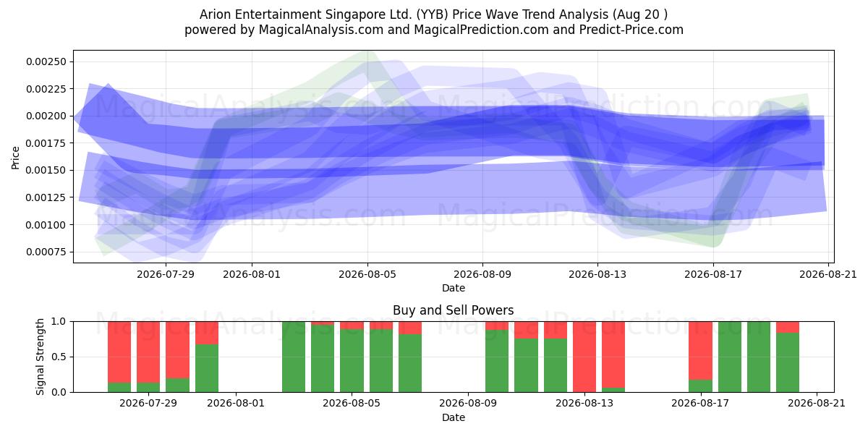Click the red sell bar segment above 2026-08-17
The height and width of the screenshot is (434, 868).
point(700,350)
